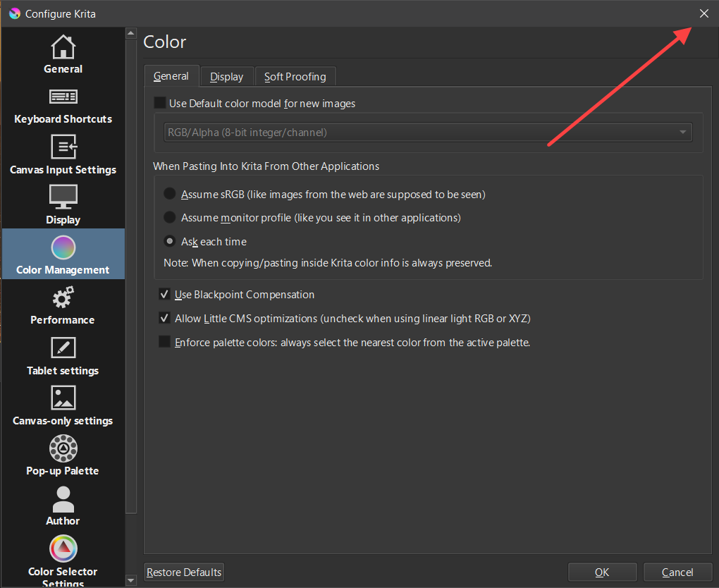Open Tablet settings icon
The height and width of the screenshot is (588, 719).
click(x=63, y=348)
